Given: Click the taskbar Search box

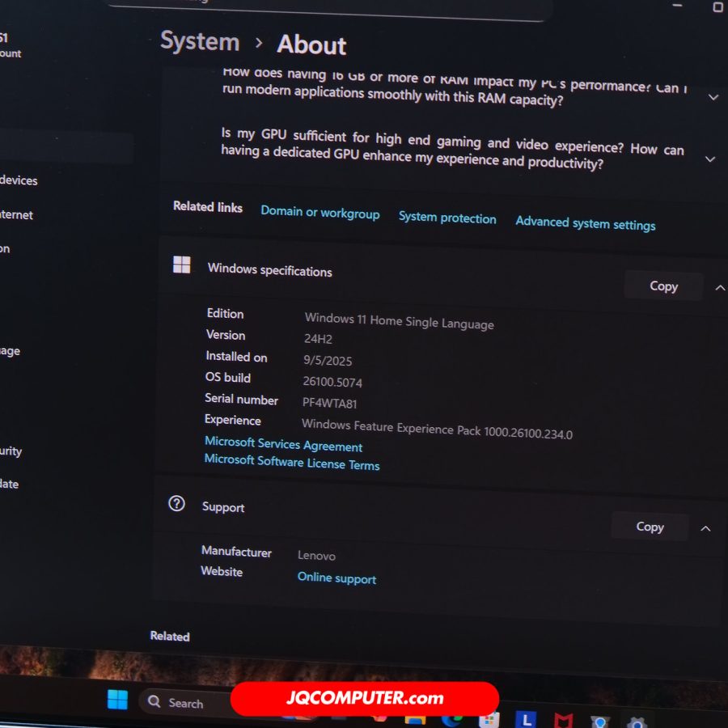Looking at the screenshot, I should coord(186,702).
